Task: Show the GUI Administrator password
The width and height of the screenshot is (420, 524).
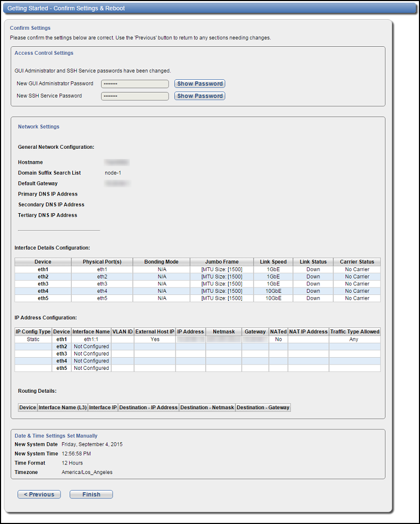Action: pyautogui.click(x=199, y=83)
